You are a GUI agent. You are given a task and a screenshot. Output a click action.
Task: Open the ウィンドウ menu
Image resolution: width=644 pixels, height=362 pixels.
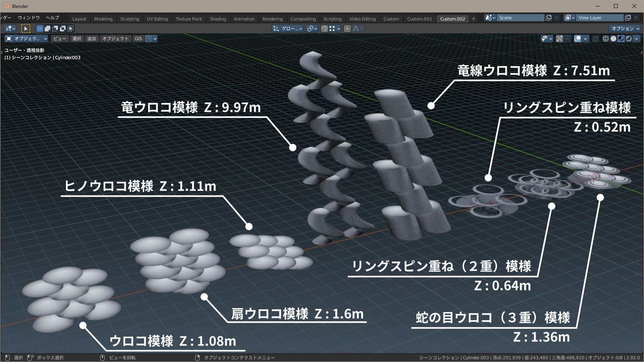(28, 18)
